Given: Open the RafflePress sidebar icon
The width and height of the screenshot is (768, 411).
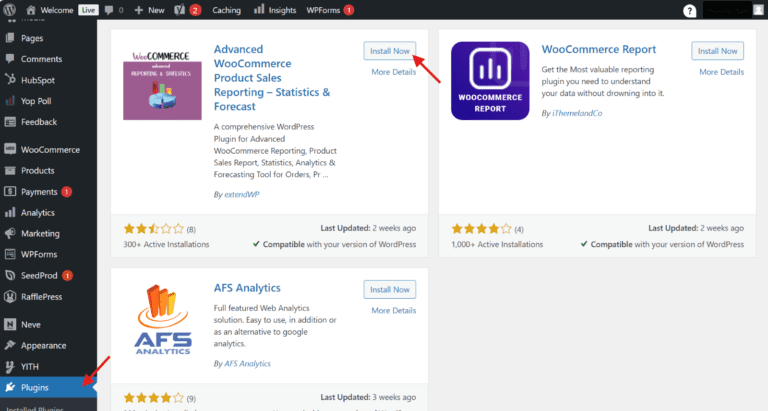Looking at the screenshot, I should 10,296.
